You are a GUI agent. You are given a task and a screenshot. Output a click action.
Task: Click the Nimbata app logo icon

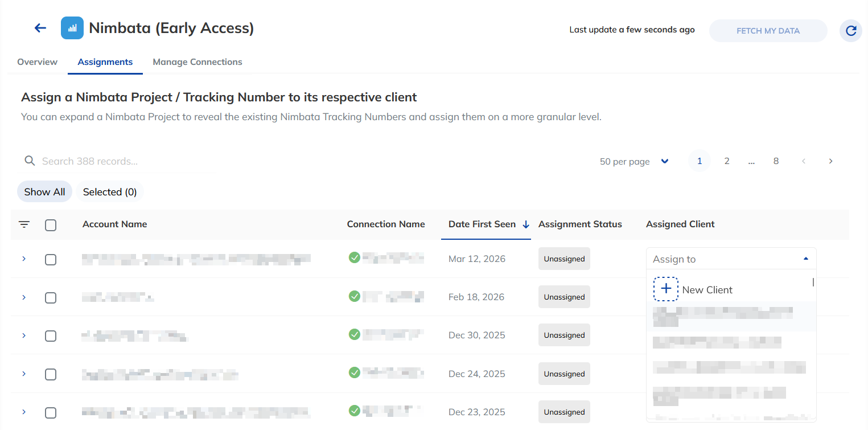72,28
